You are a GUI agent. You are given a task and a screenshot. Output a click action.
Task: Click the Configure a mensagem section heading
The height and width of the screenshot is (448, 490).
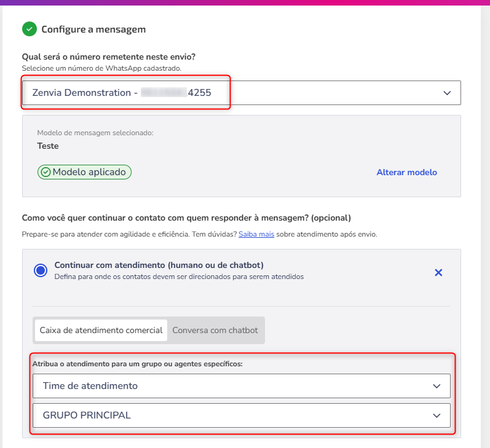coord(93,29)
